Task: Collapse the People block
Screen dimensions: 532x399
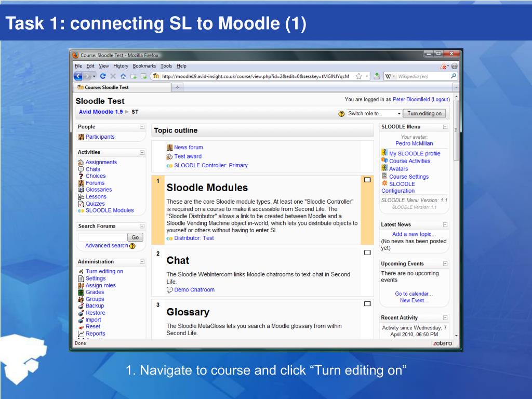Action: pos(142,127)
